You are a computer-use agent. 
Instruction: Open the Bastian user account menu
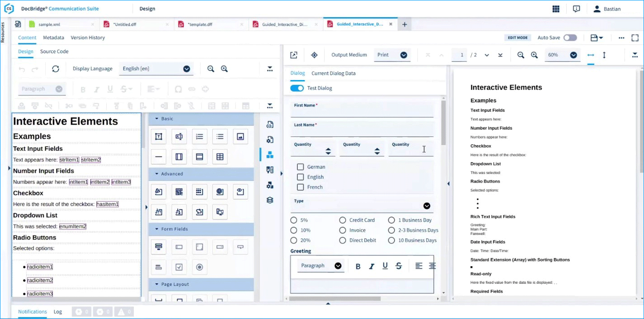click(x=607, y=9)
